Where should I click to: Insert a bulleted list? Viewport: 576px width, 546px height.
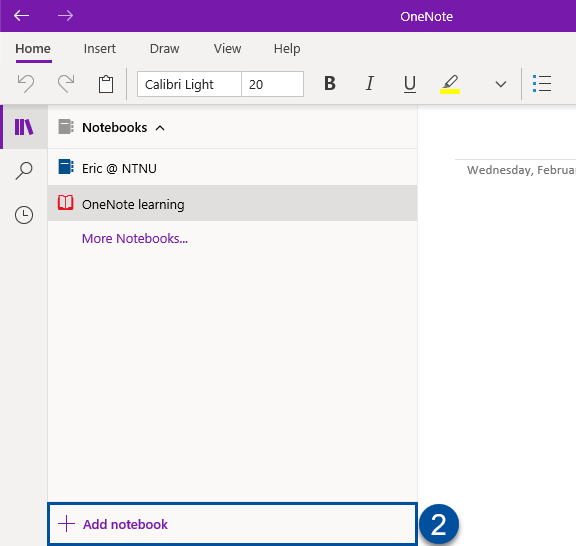542,84
